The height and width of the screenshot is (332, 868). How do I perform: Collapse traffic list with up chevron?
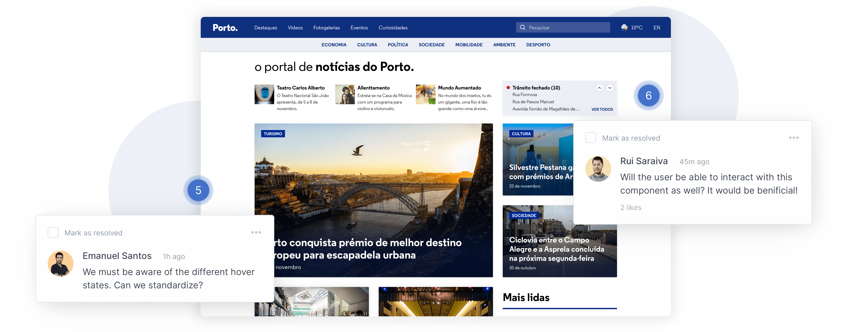599,88
